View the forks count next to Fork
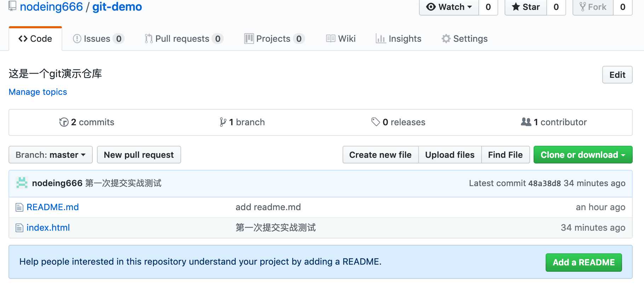644x288 pixels. (623, 7)
